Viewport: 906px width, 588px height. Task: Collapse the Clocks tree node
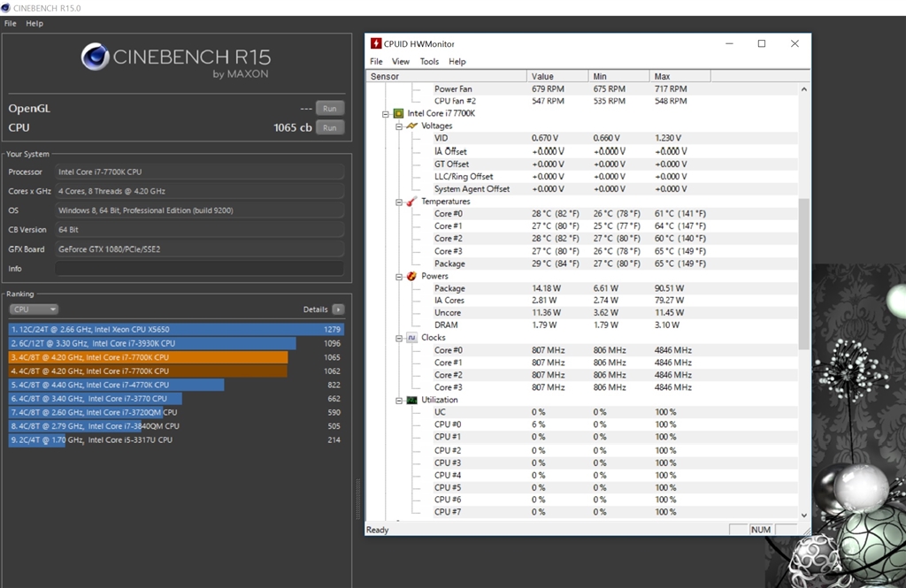pos(399,339)
